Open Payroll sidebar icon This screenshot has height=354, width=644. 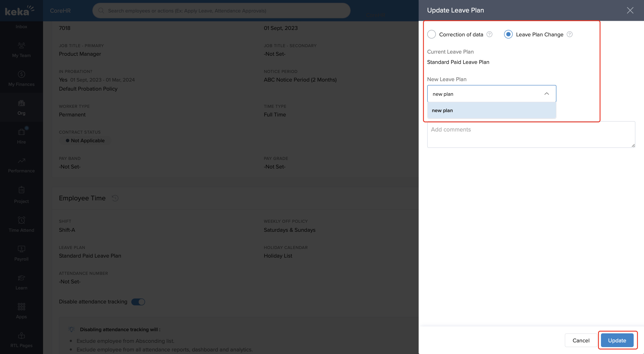(22, 249)
